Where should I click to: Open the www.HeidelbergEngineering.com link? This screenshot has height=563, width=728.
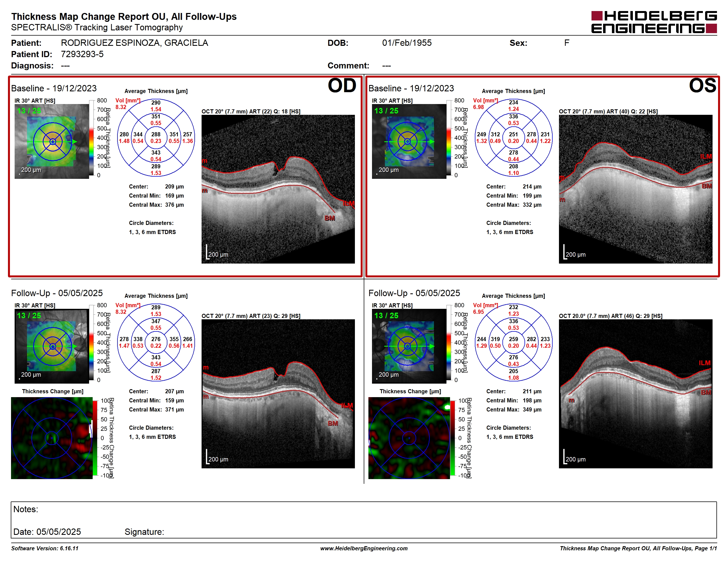pos(364,548)
